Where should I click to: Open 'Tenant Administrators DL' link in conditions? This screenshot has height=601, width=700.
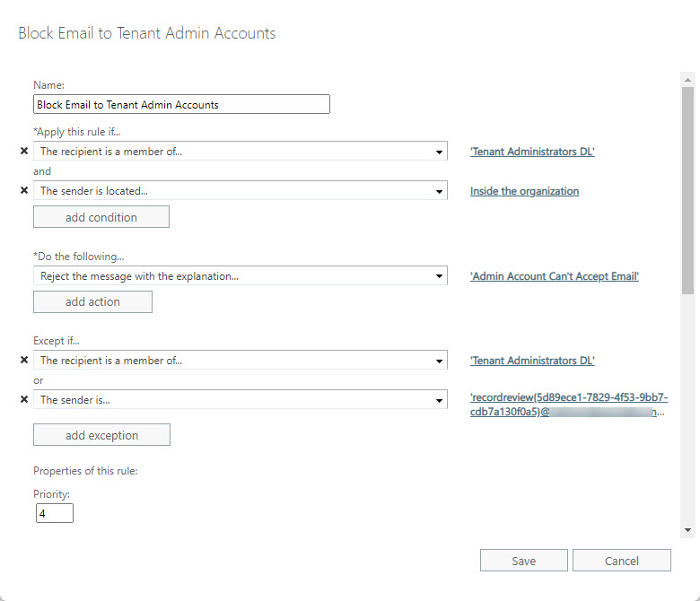(532, 152)
